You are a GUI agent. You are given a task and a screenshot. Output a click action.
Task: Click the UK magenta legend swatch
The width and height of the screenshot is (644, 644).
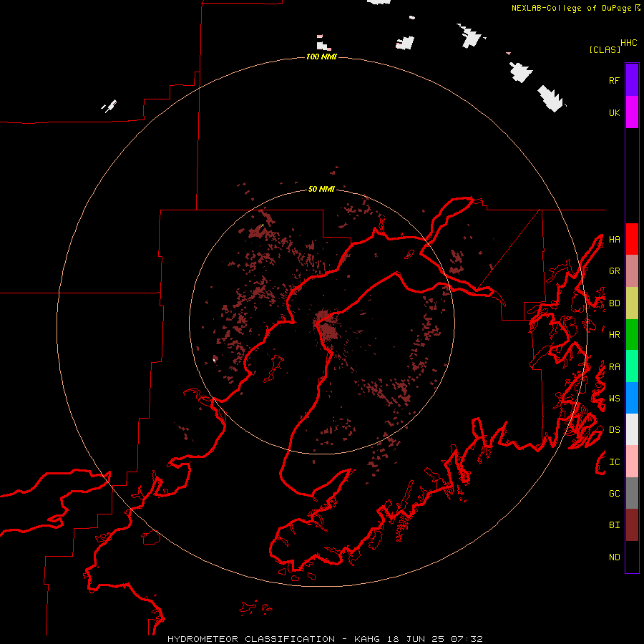point(632,112)
